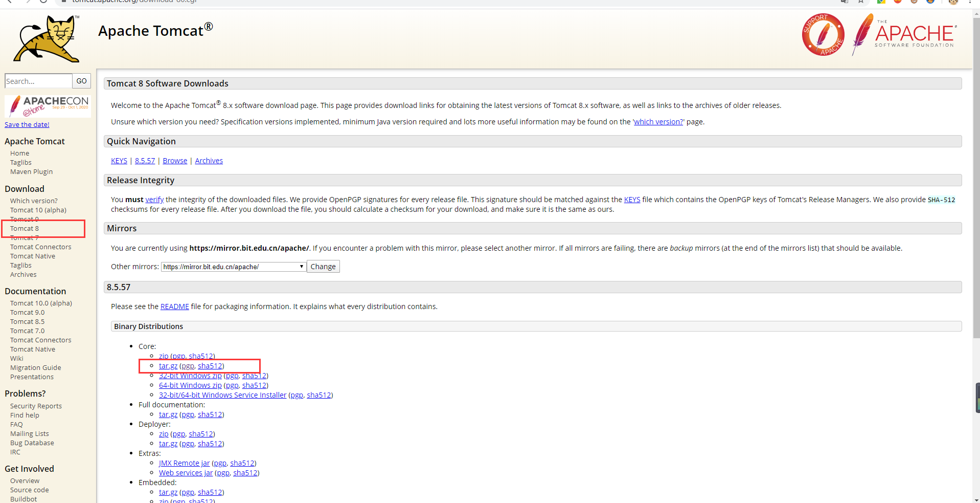Open KEYS link in Release Integrity text
The width and height of the screenshot is (980, 503).
pyautogui.click(x=632, y=200)
